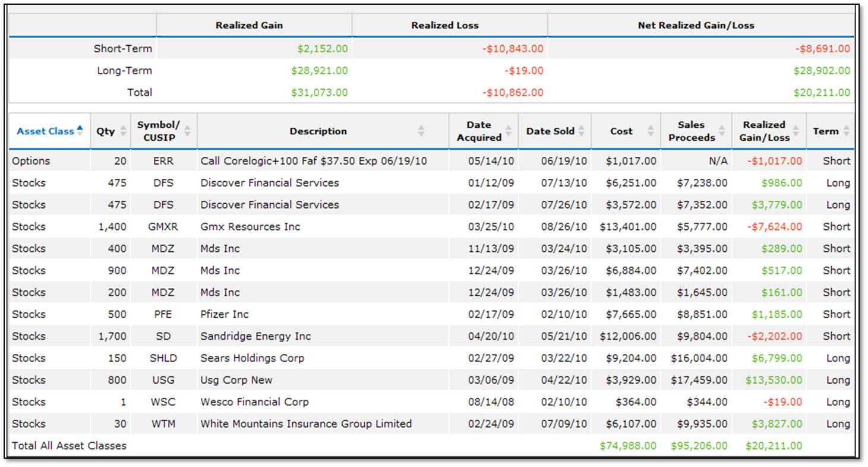Click the blue Asset Class header link
This screenshot has height=467, width=868.
point(45,131)
